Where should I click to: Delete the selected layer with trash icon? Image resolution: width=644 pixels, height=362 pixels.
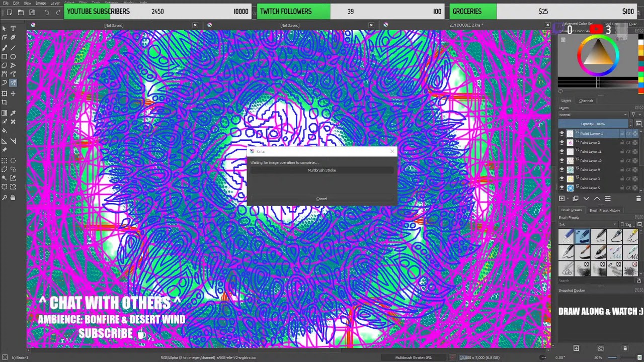pos(638,199)
